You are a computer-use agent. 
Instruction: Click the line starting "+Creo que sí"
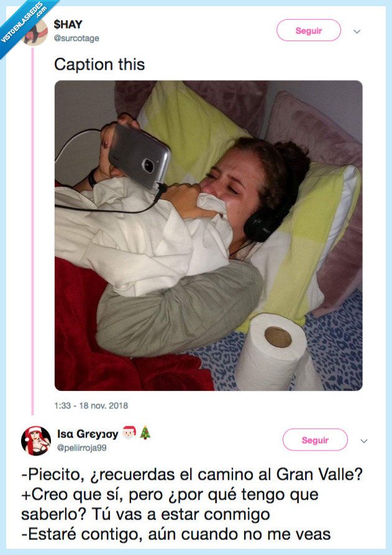[x=170, y=495]
